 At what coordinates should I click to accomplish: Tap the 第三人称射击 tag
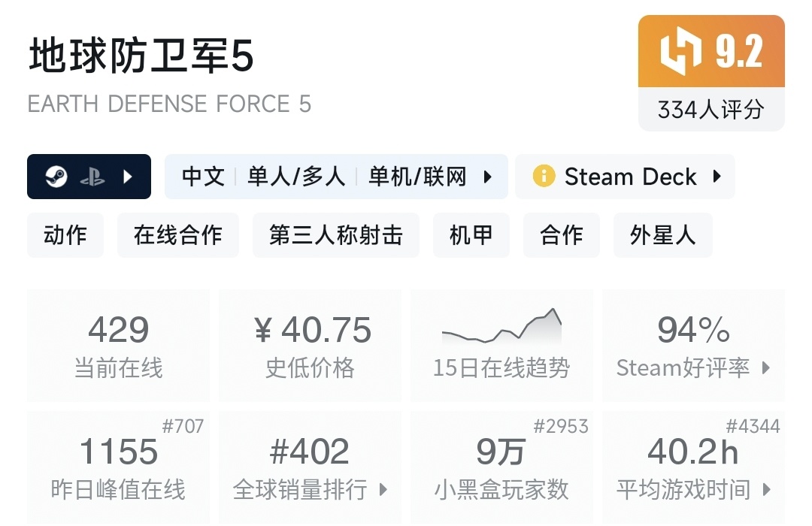(335, 235)
